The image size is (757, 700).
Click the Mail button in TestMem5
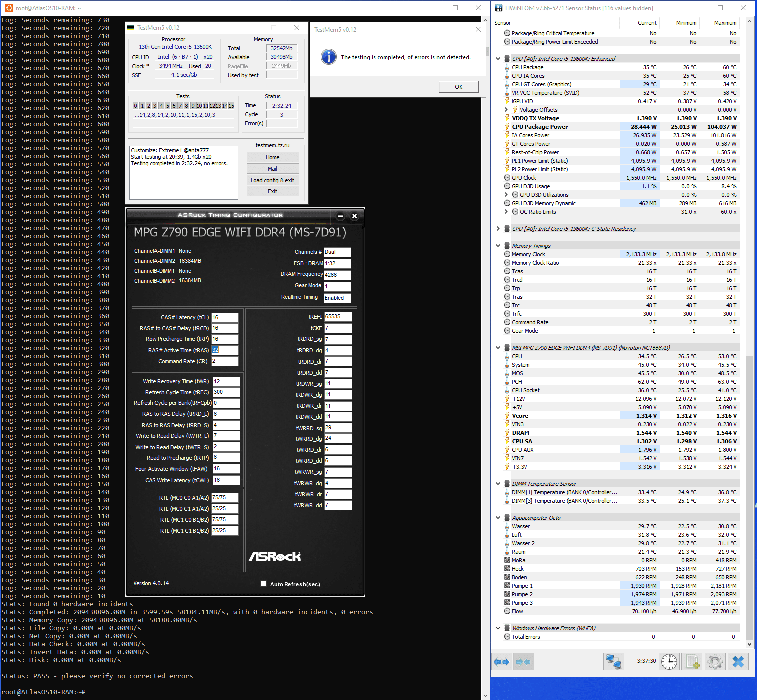(x=273, y=169)
